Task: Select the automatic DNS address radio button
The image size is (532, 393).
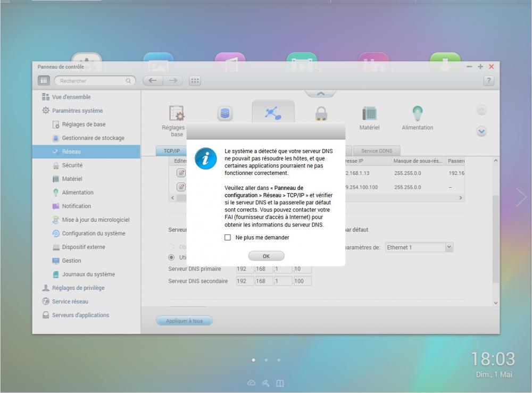Action: (171, 247)
